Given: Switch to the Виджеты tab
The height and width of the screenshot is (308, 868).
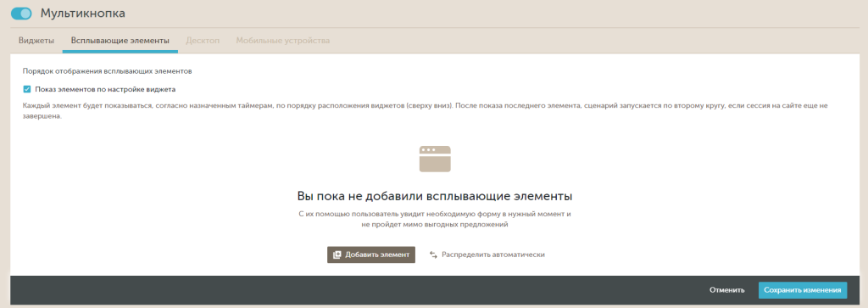Looking at the screenshot, I should [36, 41].
